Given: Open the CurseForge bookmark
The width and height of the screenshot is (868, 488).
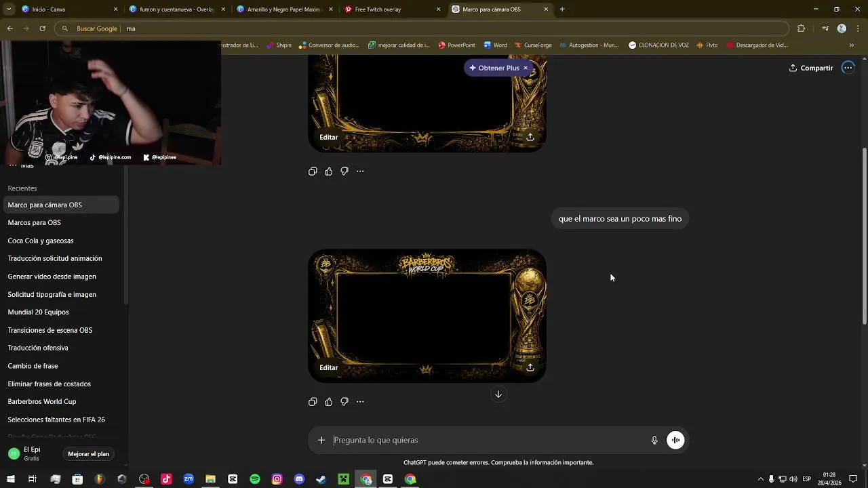Looking at the screenshot, I should [532, 45].
